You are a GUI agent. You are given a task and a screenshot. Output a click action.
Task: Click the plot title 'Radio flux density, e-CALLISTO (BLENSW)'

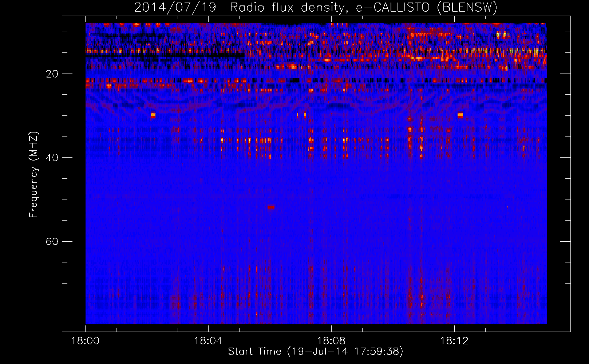pos(363,8)
